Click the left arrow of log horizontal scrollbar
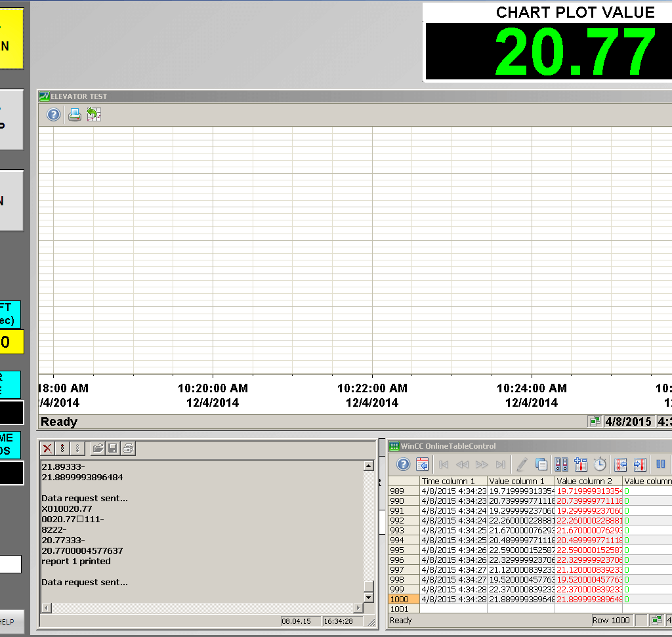This screenshot has height=637, width=672. [x=47, y=607]
